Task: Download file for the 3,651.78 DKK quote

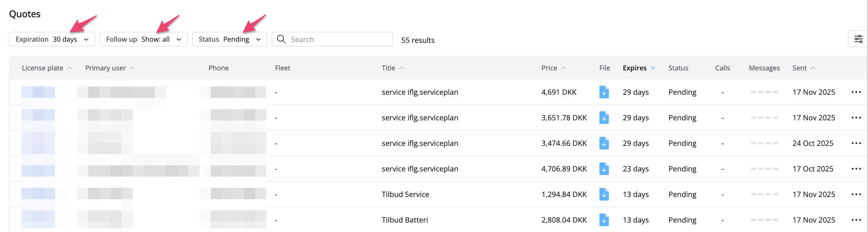Action: pyautogui.click(x=604, y=118)
